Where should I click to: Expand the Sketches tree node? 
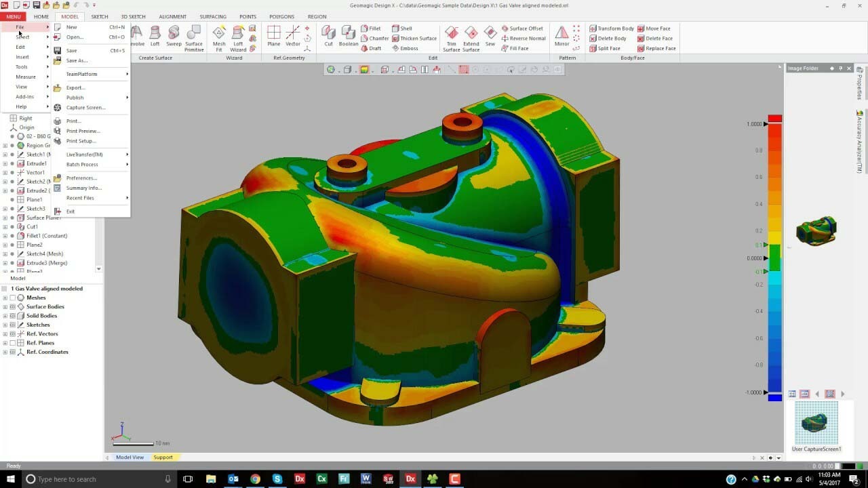click(x=5, y=325)
